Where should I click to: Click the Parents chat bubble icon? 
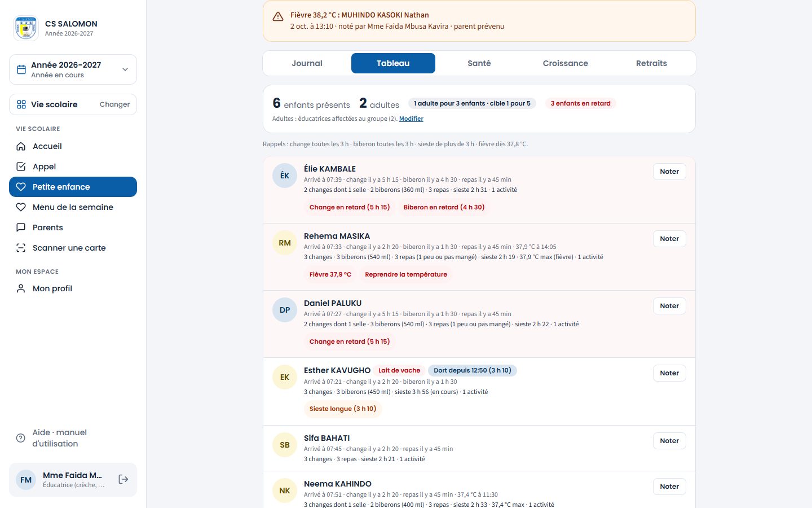(21, 227)
